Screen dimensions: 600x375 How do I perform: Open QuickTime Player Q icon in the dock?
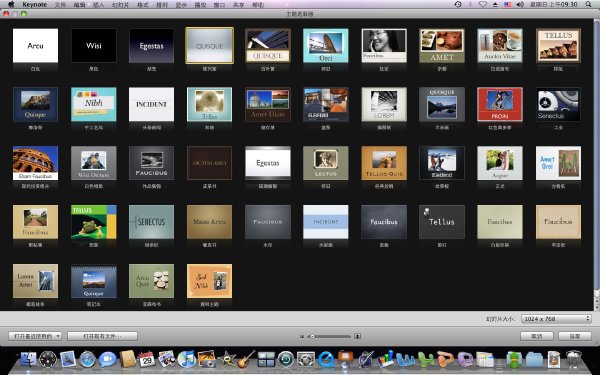326,359
